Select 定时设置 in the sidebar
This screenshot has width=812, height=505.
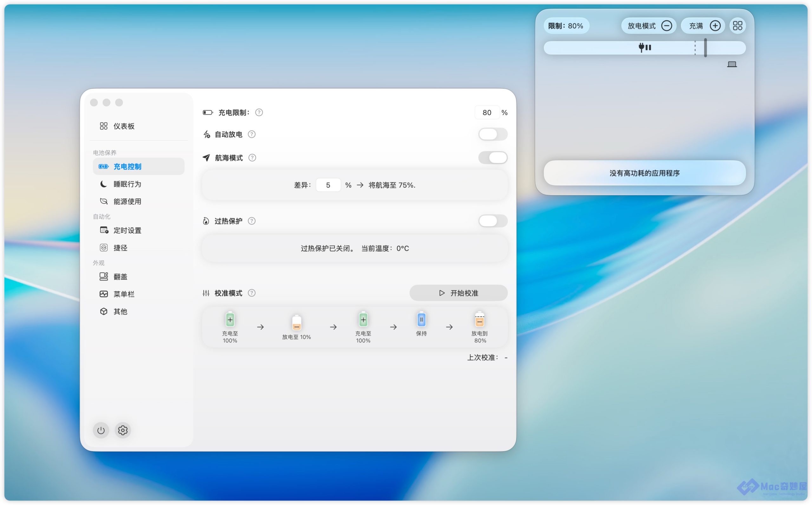point(127,230)
